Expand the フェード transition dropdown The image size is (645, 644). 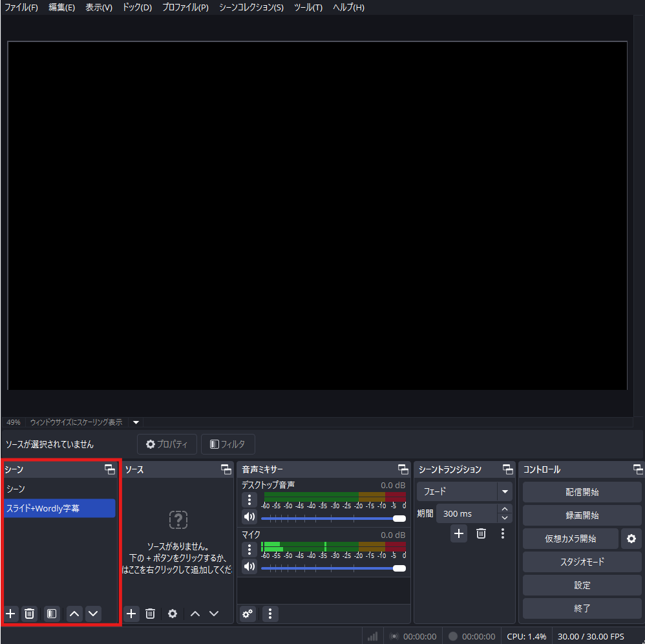(504, 491)
